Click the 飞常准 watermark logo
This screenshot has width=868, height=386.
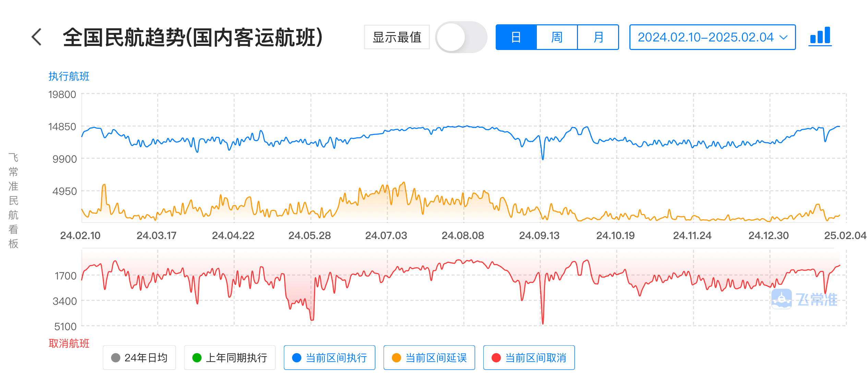782,299
